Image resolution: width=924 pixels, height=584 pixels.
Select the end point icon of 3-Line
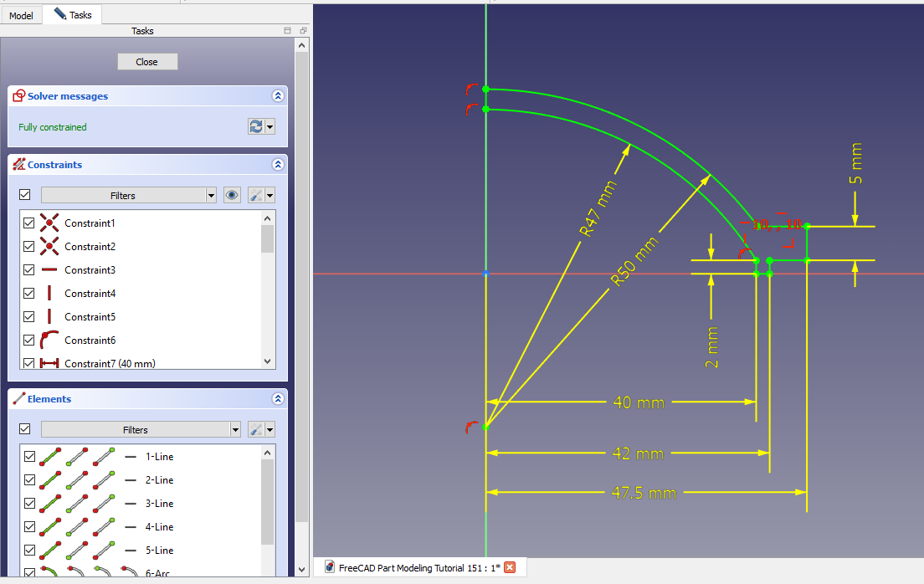coord(104,504)
